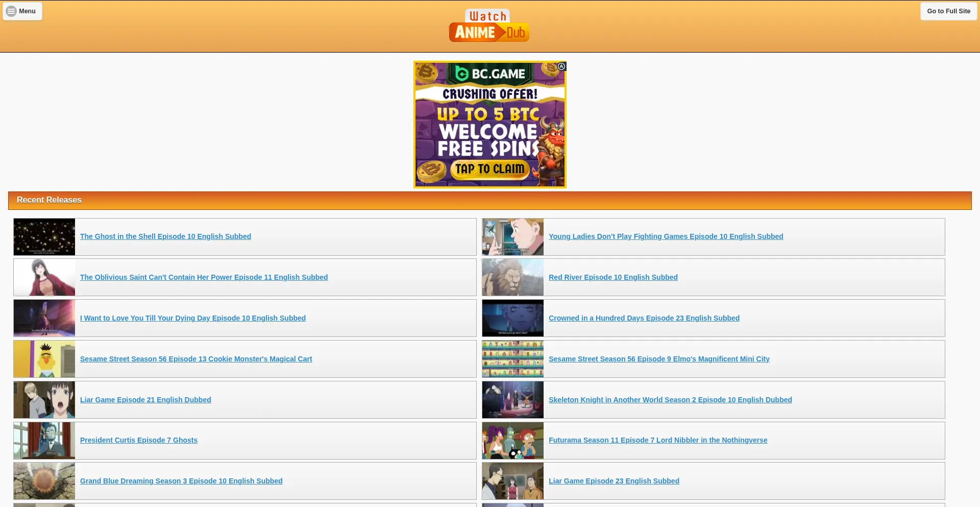Image resolution: width=980 pixels, height=507 pixels.
Task: Click the Young Ladies Fighting Games thumbnail
Action: [513, 237]
